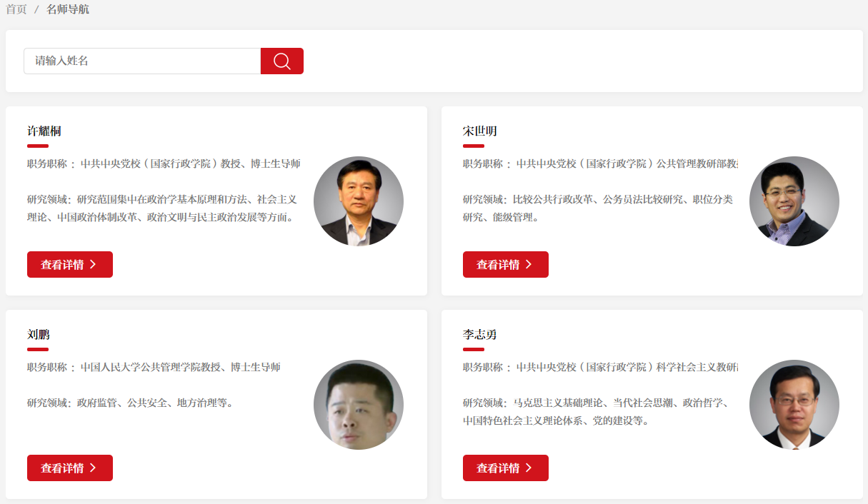868x504 pixels.
Task: Open 许耀桐's profile via 查看详情
Action: coord(69,264)
